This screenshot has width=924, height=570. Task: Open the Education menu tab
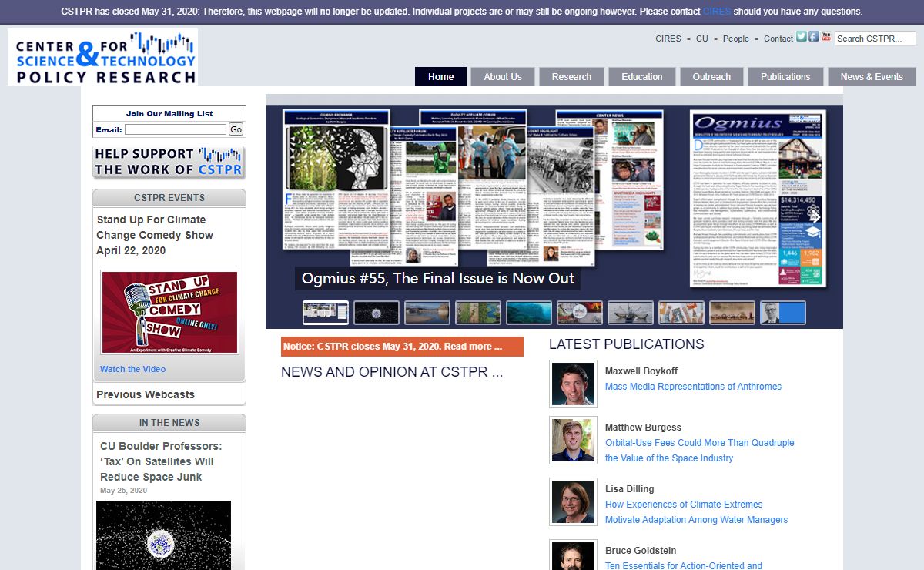(x=641, y=77)
